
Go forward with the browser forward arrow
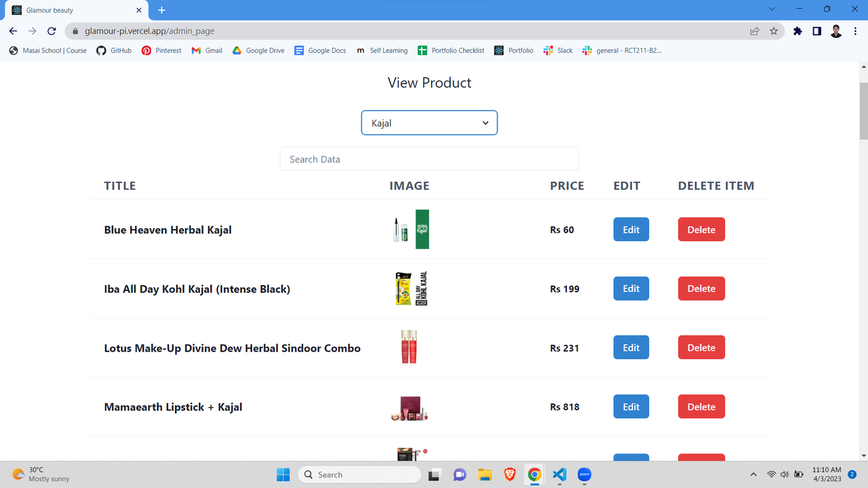32,31
